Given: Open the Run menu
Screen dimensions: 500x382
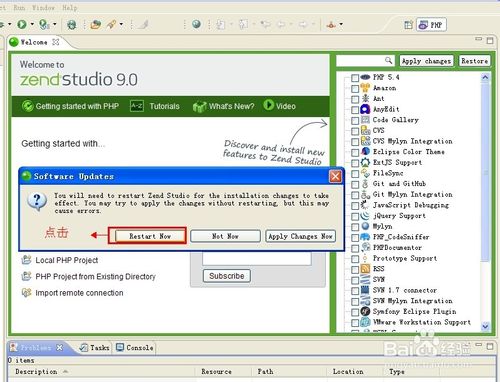Looking at the screenshot, I should click(19, 7).
